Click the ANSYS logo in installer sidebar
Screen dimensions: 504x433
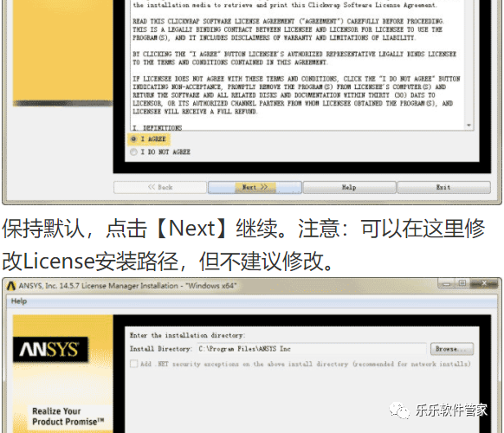[x=50, y=349]
